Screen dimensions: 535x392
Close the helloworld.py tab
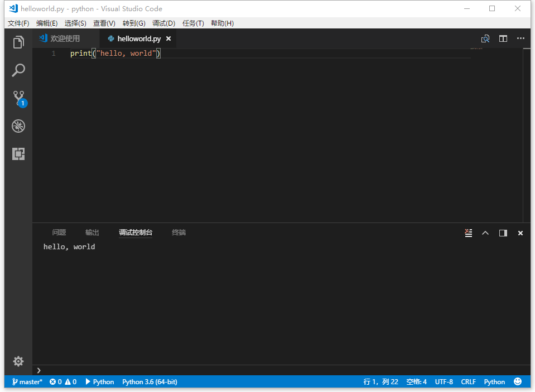168,38
